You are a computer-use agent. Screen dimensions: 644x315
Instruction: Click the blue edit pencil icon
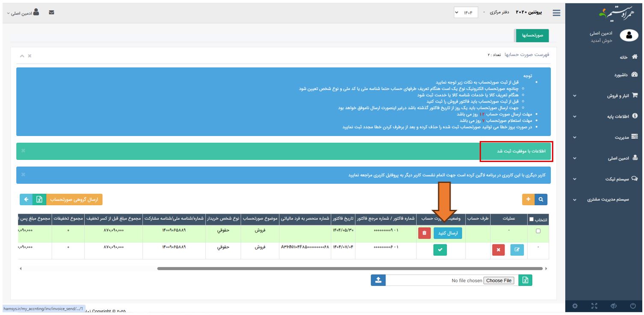click(516, 250)
